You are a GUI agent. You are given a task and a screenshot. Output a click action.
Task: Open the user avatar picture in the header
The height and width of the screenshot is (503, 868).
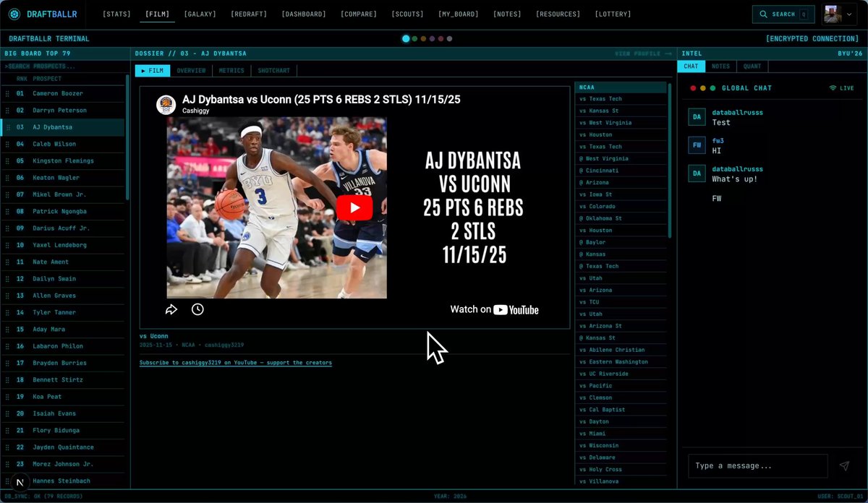832,14
